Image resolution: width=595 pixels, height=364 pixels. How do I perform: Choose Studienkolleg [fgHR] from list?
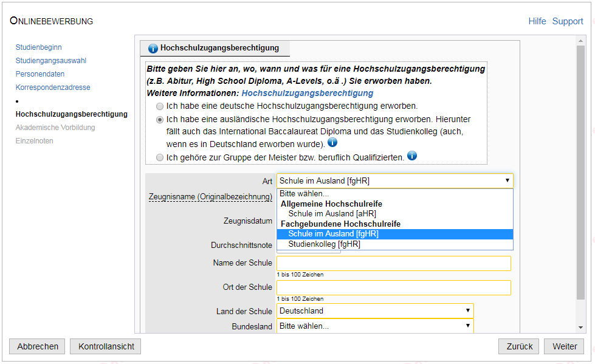[324, 244]
